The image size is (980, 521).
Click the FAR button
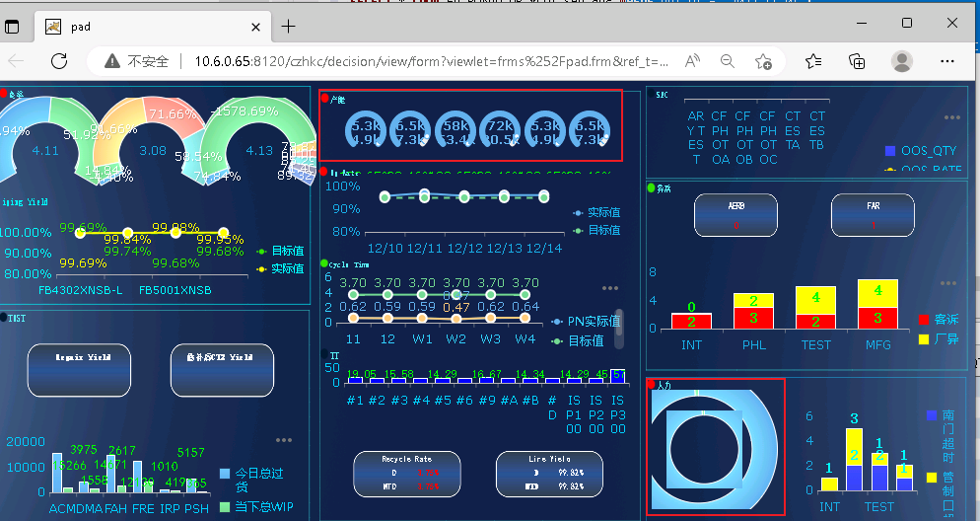(x=873, y=214)
